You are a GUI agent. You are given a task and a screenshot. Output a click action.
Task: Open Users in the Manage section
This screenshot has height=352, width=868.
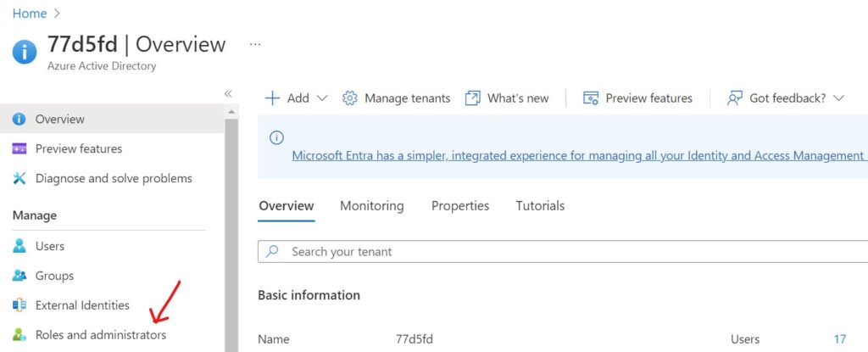point(50,246)
